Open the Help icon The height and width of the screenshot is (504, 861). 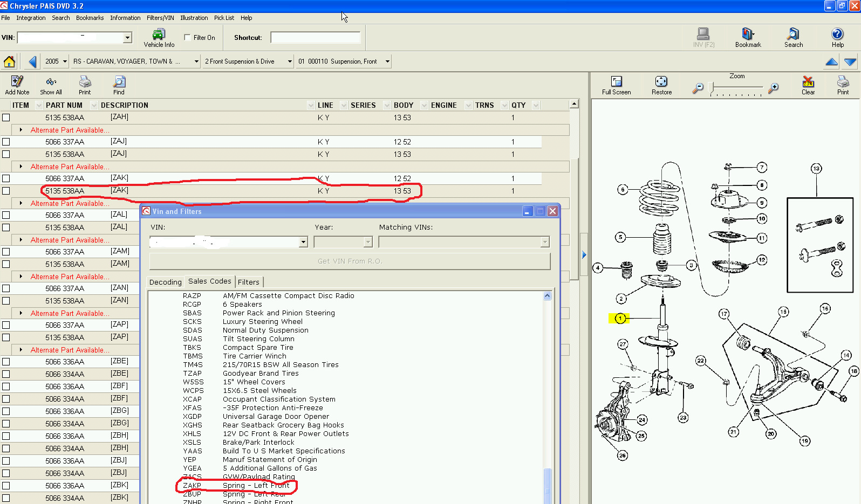click(x=837, y=38)
